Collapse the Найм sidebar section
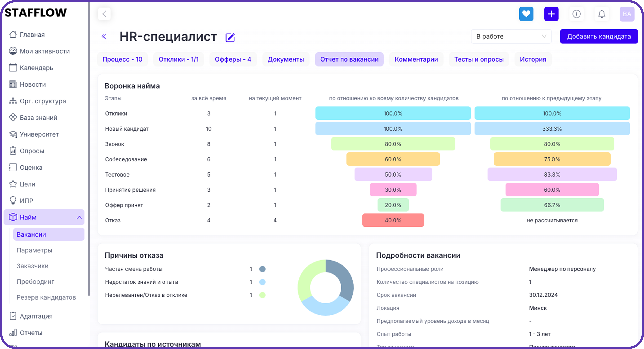The image size is (644, 349). coord(79,217)
